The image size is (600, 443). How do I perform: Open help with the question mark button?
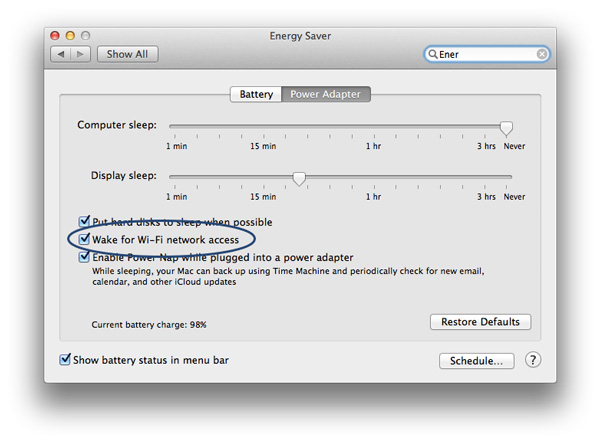tap(533, 360)
